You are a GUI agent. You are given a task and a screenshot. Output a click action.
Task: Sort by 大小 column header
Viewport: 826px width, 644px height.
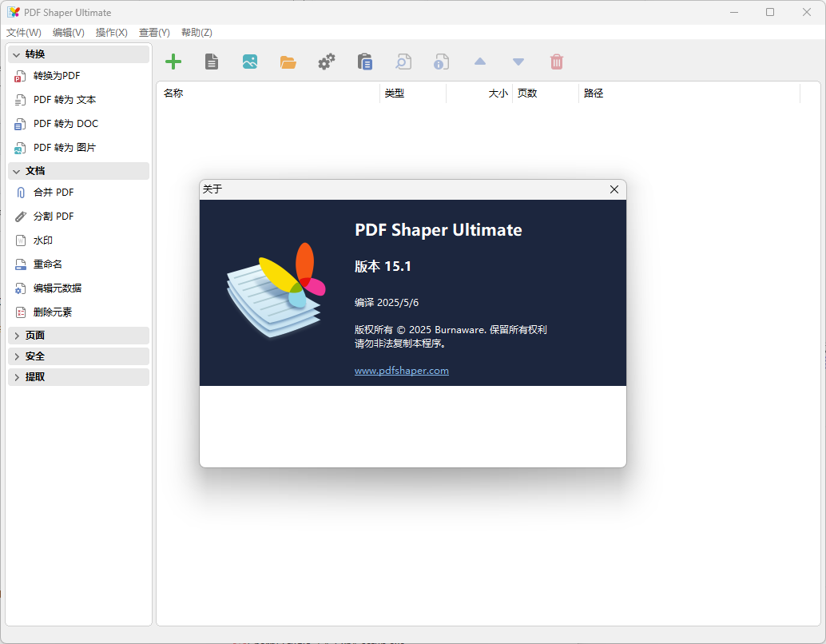pyautogui.click(x=479, y=93)
